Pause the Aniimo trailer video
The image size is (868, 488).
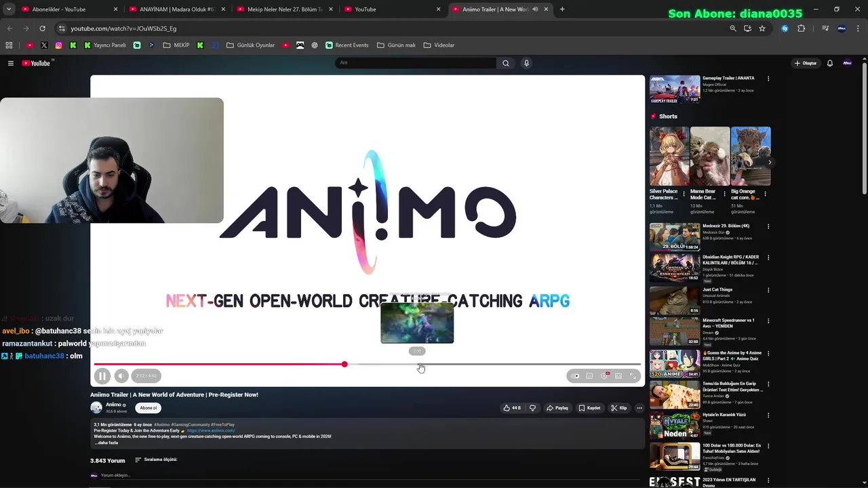[x=102, y=375]
